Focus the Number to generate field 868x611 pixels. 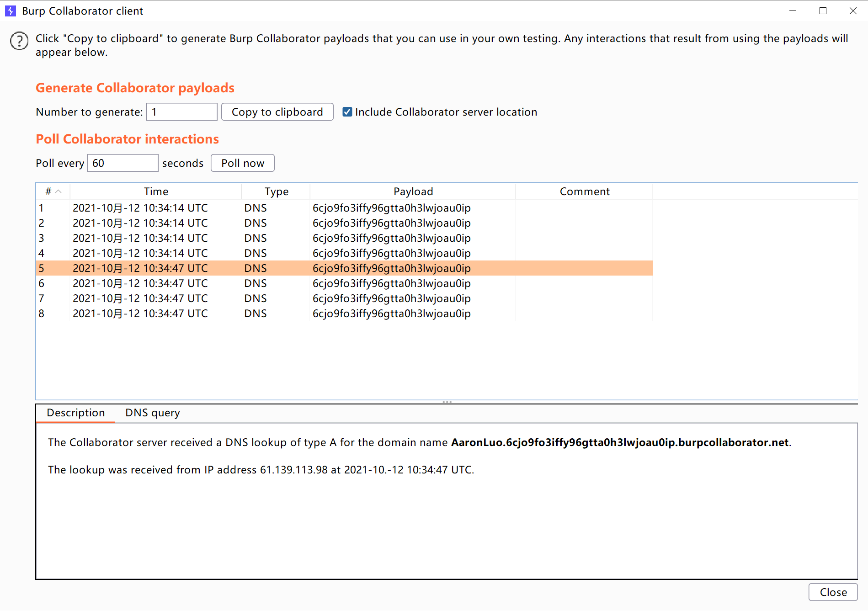(182, 112)
